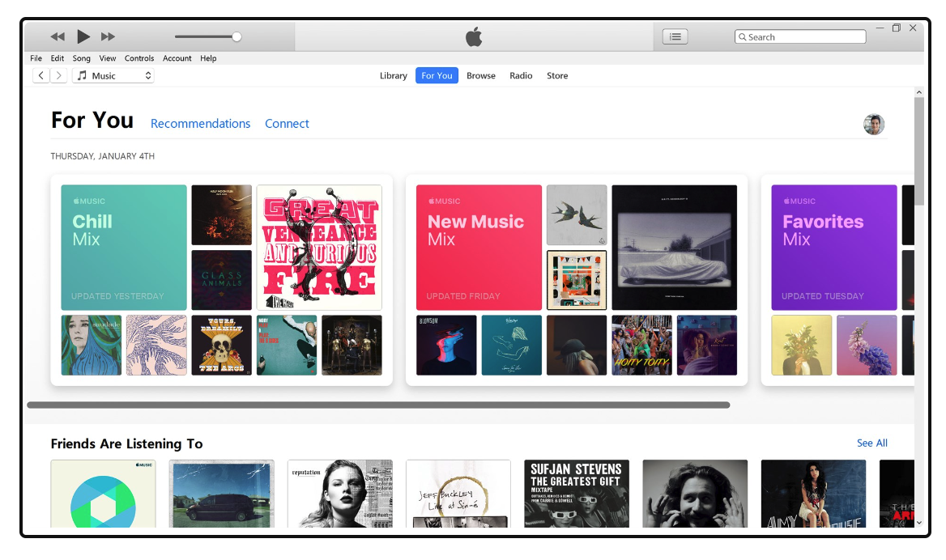The image size is (946, 560).
Task: Open the Amy Winehouse album cover
Action: tap(813, 494)
